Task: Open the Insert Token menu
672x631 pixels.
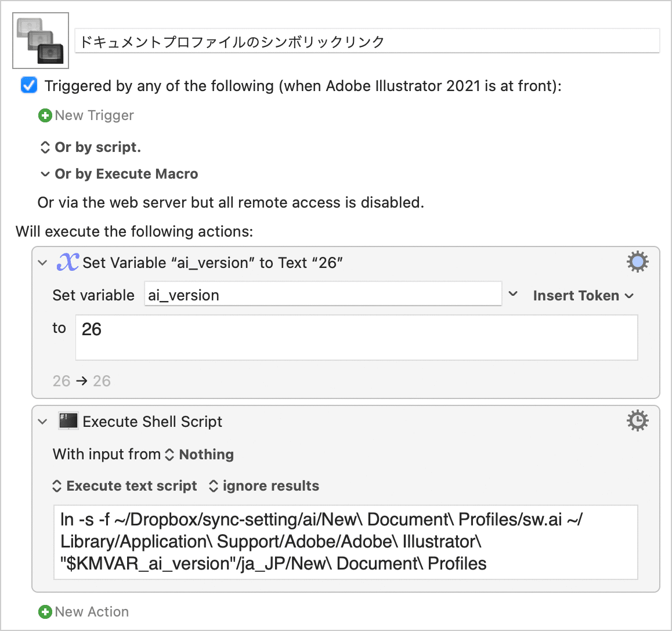Action: point(583,296)
